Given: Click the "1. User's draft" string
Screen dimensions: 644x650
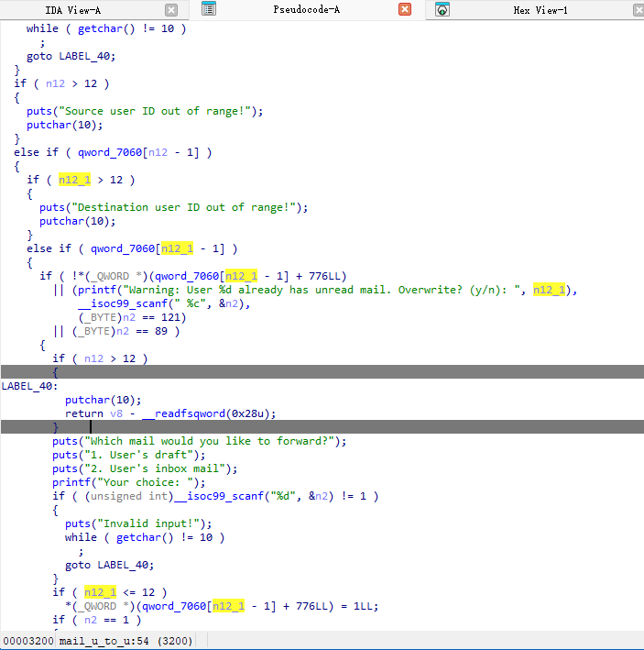Looking at the screenshot, I should pyautogui.click(x=138, y=455).
